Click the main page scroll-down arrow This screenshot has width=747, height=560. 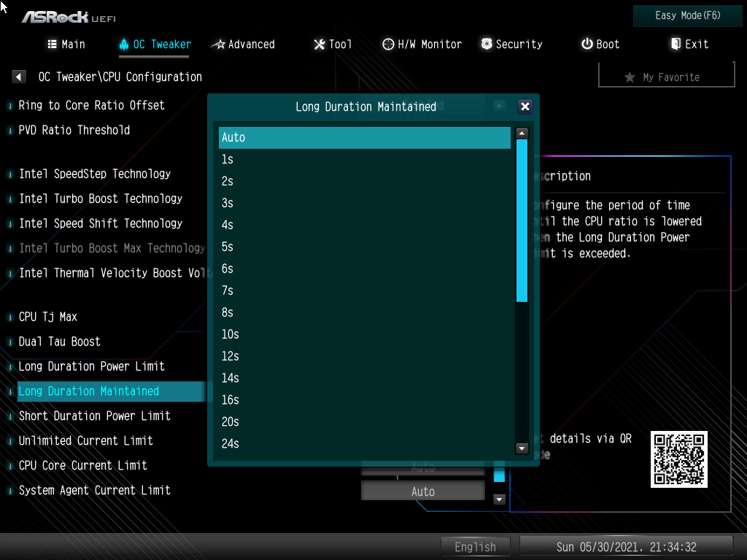click(x=499, y=499)
